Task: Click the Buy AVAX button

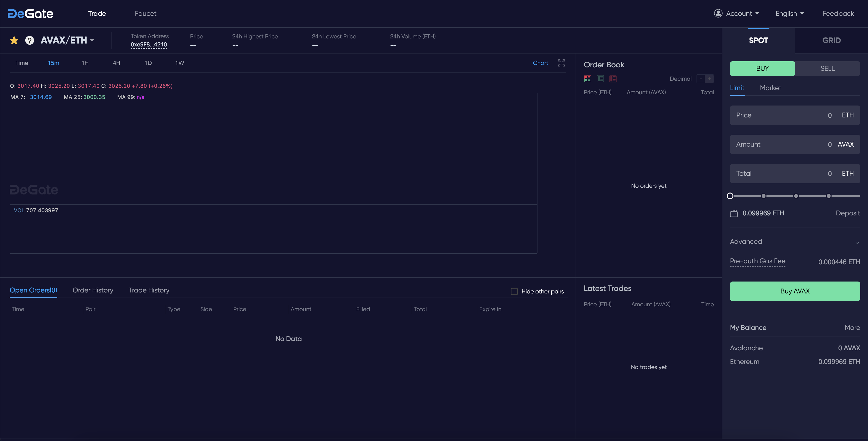Action: (795, 291)
